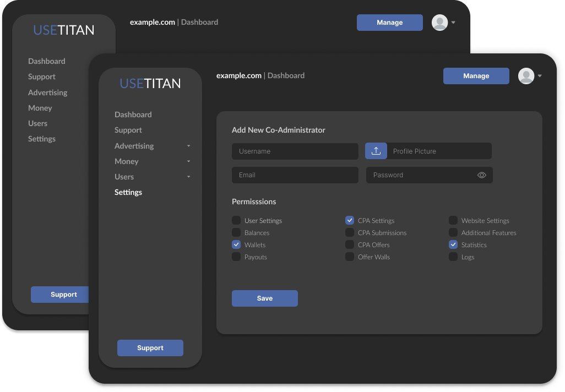Select Money in back window sidebar
The image size is (565, 392).
[40, 108]
